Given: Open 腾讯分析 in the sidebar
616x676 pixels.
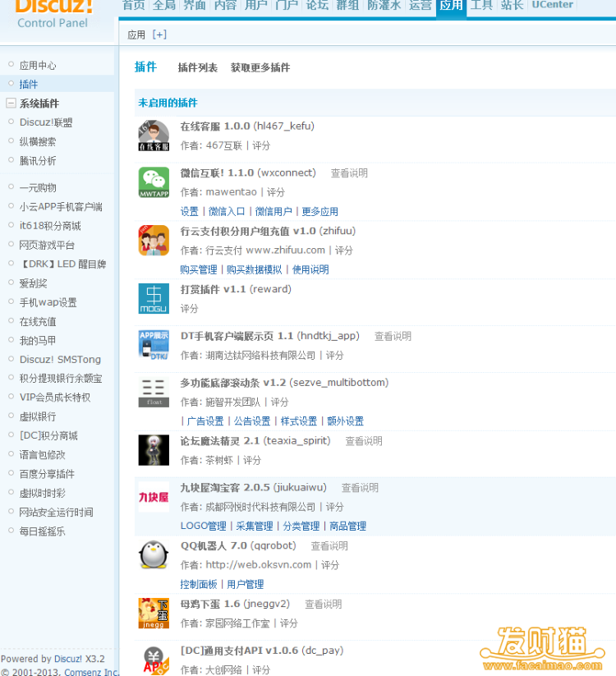Looking at the screenshot, I should pyautogui.click(x=38, y=161).
